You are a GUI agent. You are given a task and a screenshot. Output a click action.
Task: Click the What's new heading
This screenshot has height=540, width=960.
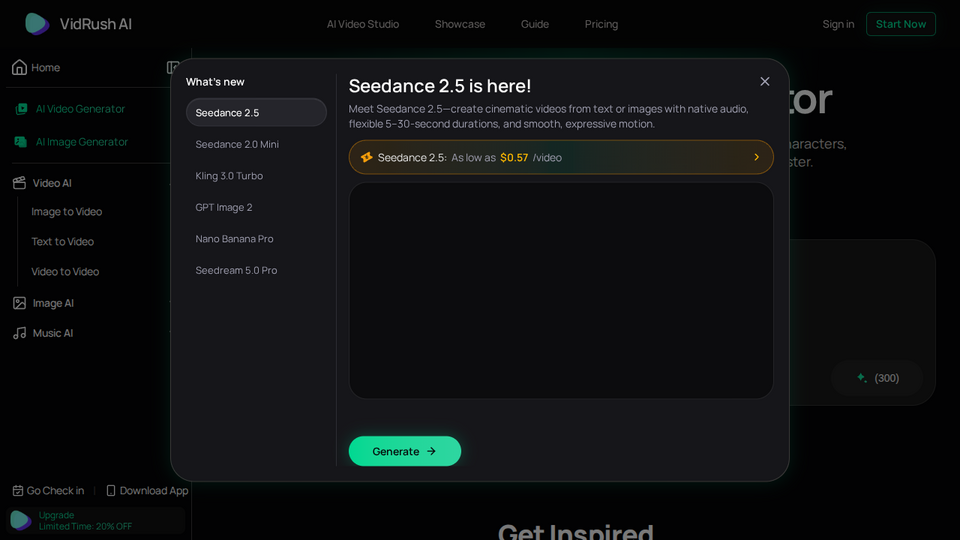[215, 82]
